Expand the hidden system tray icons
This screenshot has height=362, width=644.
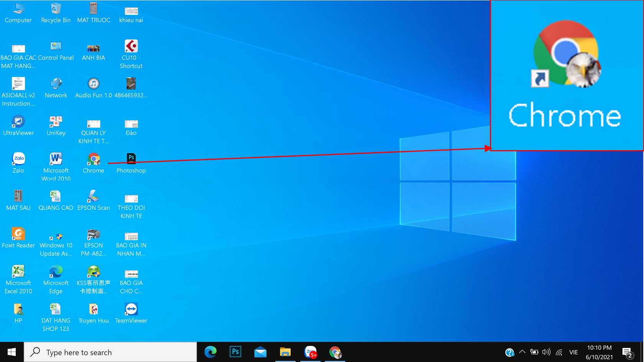(522, 352)
